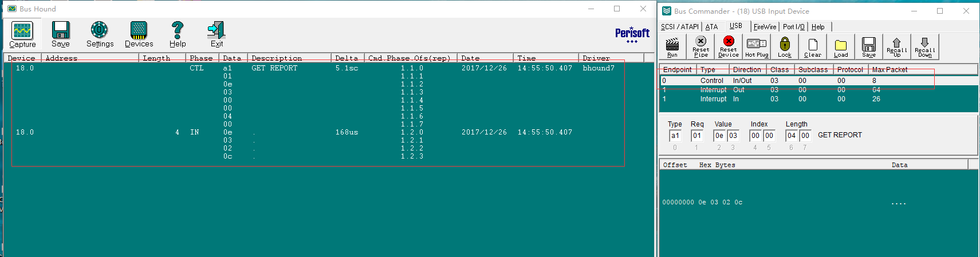Open Help in Bus Hound toolbar
980x257 pixels.
pos(178,34)
